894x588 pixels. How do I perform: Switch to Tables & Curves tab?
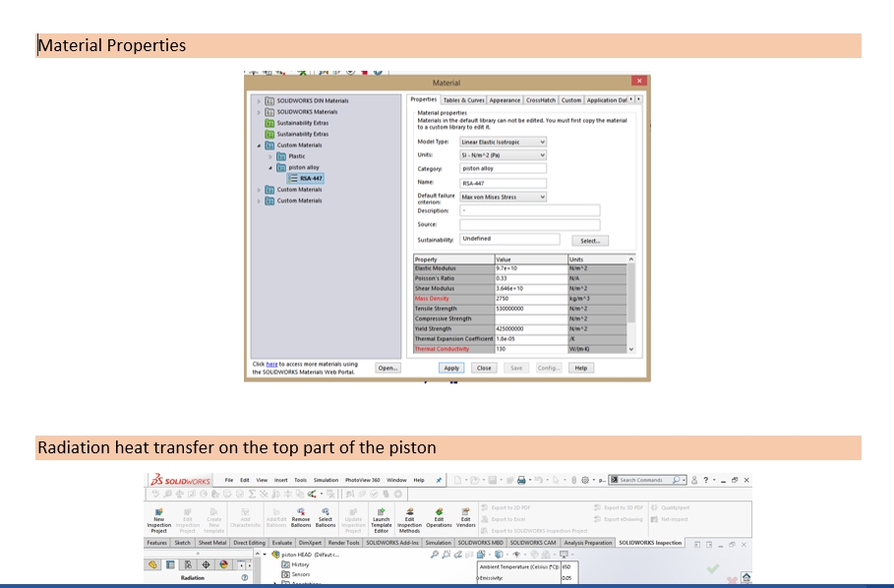pos(462,100)
